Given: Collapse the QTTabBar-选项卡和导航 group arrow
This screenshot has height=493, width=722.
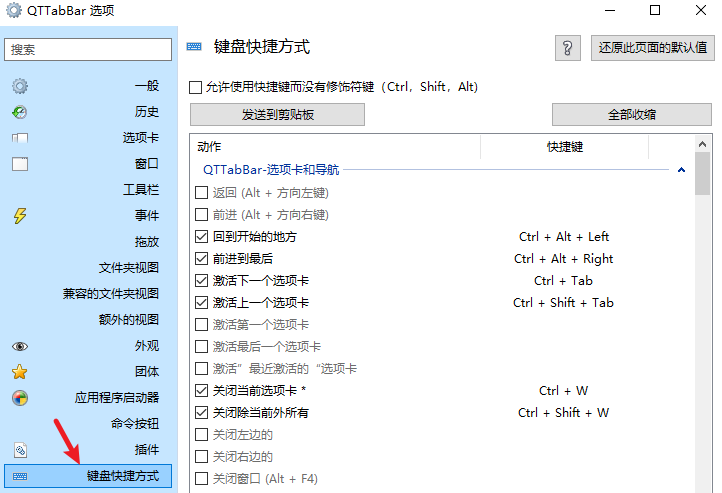Looking at the screenshot, I should coord(681,170).
